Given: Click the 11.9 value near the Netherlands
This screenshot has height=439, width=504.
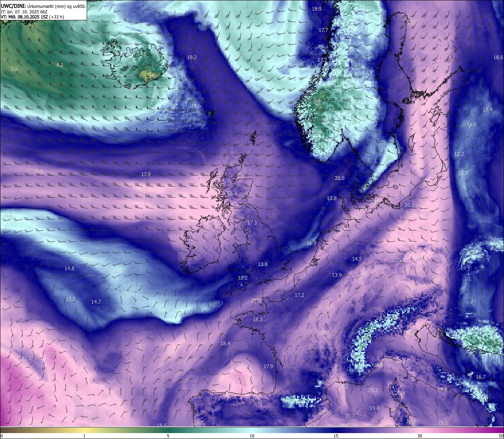Looking at the screenshot, I should [311, 243].
